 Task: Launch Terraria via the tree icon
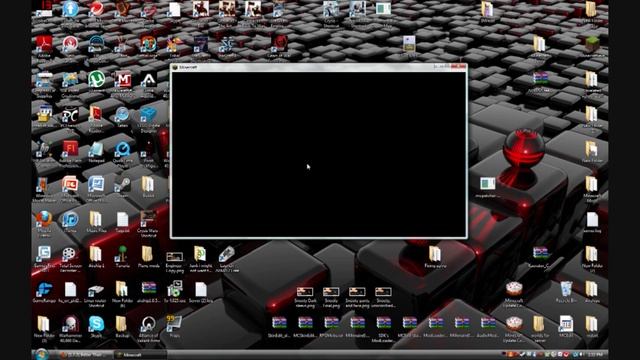click(x=122, y=254)
